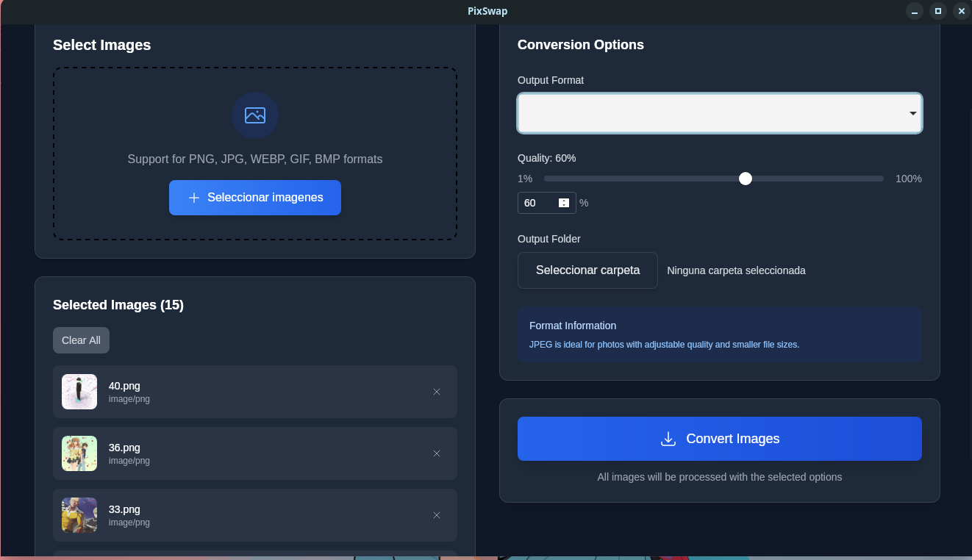The height and width of the screenshot is (560, 972).
Task: Remove 40.png from the selected images
Action: coord(437,392)
